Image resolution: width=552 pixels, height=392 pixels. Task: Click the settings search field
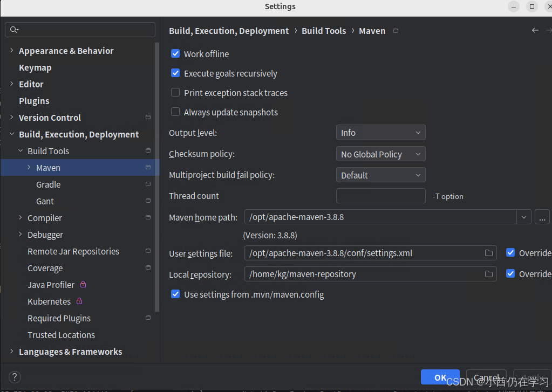(80, 30)
